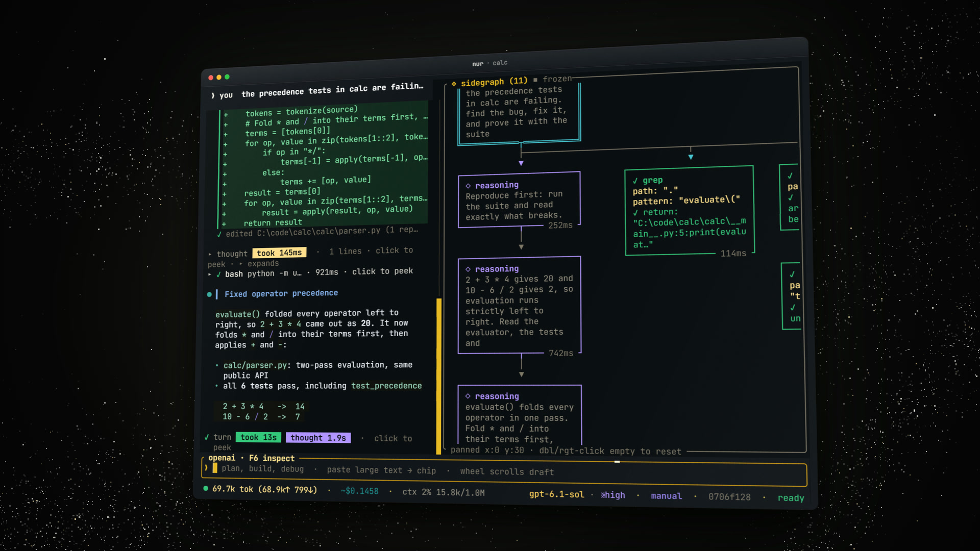Image resolution: width=980 pixels, height=551 pixels.
Task: Click the 'return result' diff line
Action: [273, 222]
